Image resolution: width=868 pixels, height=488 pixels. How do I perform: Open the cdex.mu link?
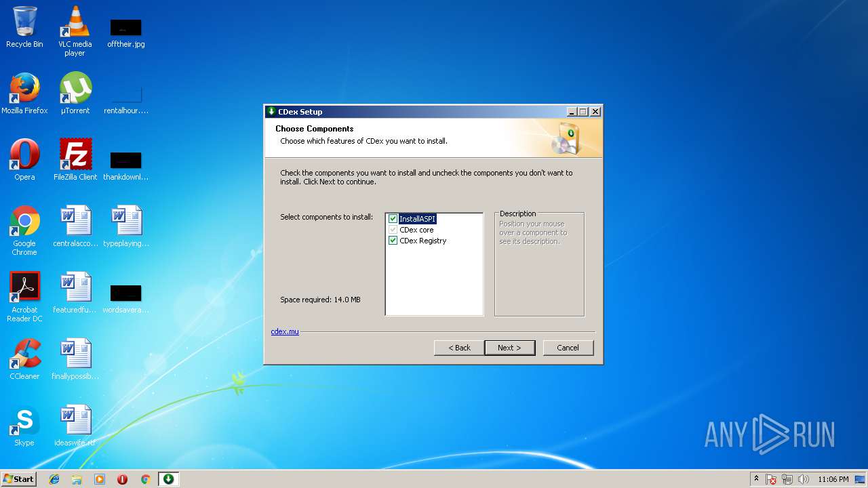(x=285, y=331)
